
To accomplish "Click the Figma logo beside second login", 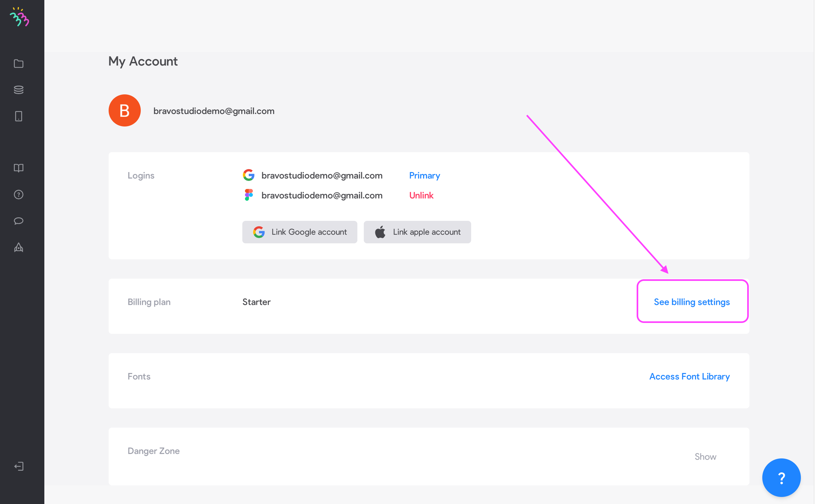I will (x=248, y=195).
